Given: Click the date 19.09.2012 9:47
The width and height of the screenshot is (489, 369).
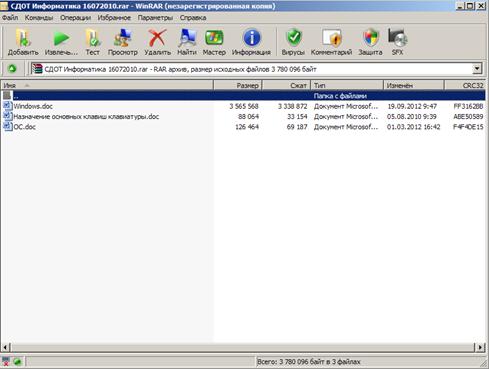Looking at the screenshot, I should click(x=412, y=106).
